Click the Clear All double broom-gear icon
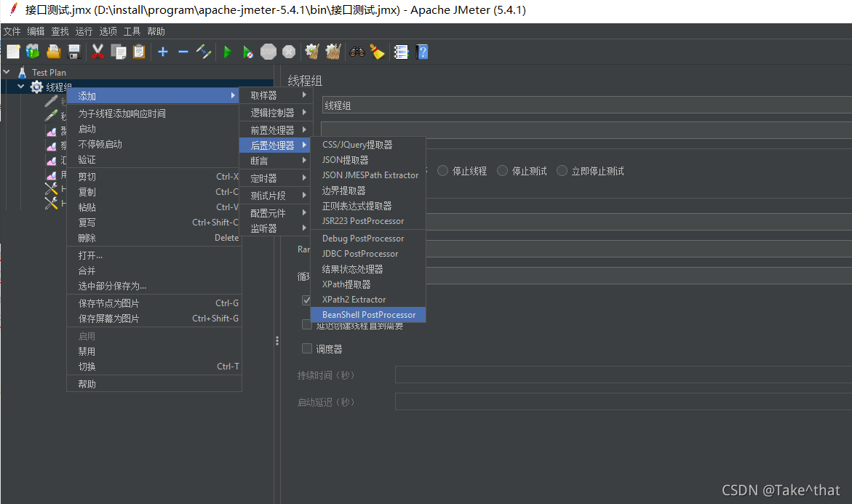This screenshot has height=504, width=852. 333,52
